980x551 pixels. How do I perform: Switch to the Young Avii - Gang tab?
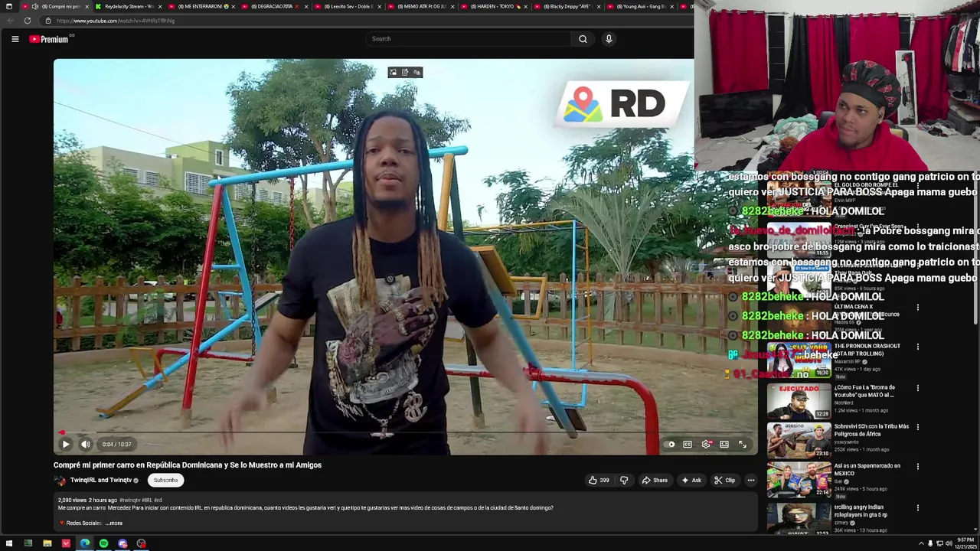click(x=642, y=6)
